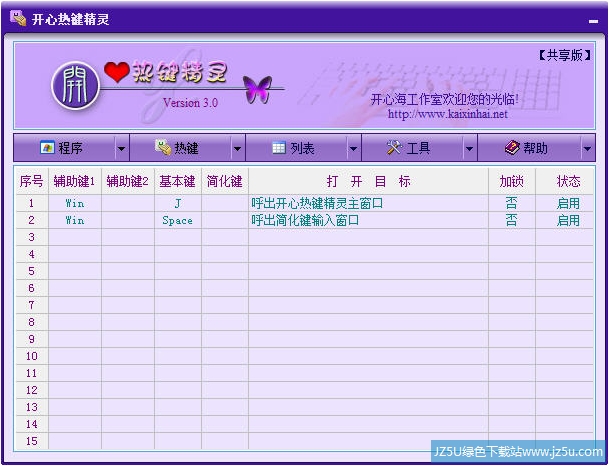This screenshot has width=609, height=466.
Task: Select row number 11
Action: pyautogui.click(x=31, y=373)
